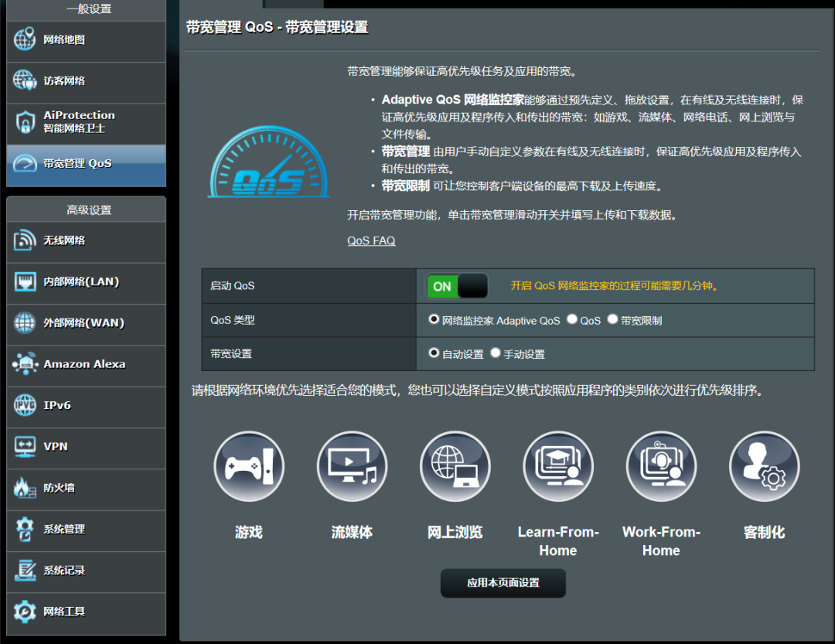
Task: Click the 客制化 mode label
Action: [x=764, y=532]
